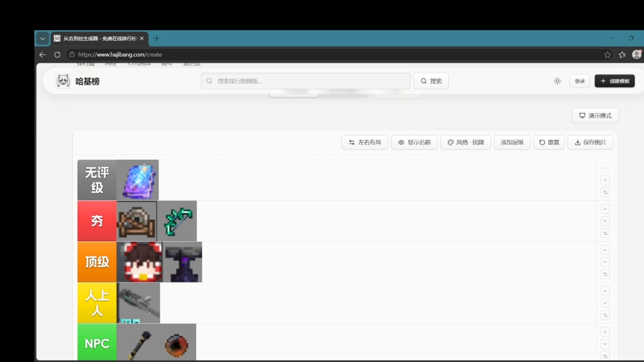Toggle 显示名称 name visibility
The image size is (644, 362).
coord(414,142)
